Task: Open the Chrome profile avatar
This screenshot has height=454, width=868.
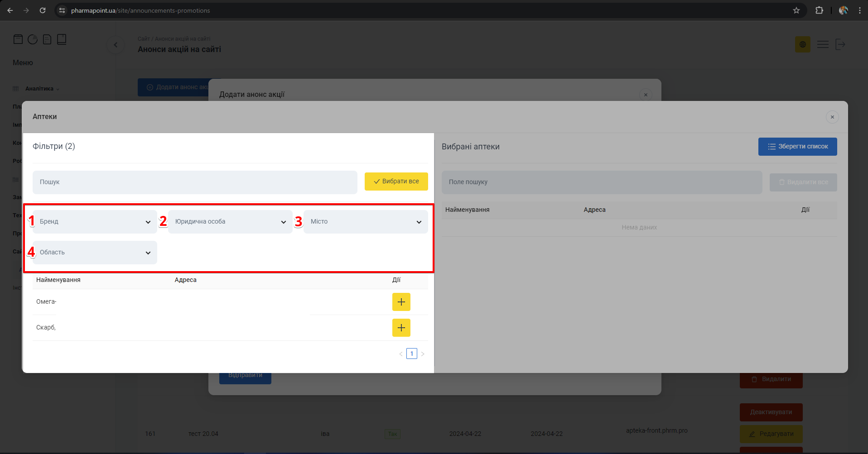Action: [844, 10]
